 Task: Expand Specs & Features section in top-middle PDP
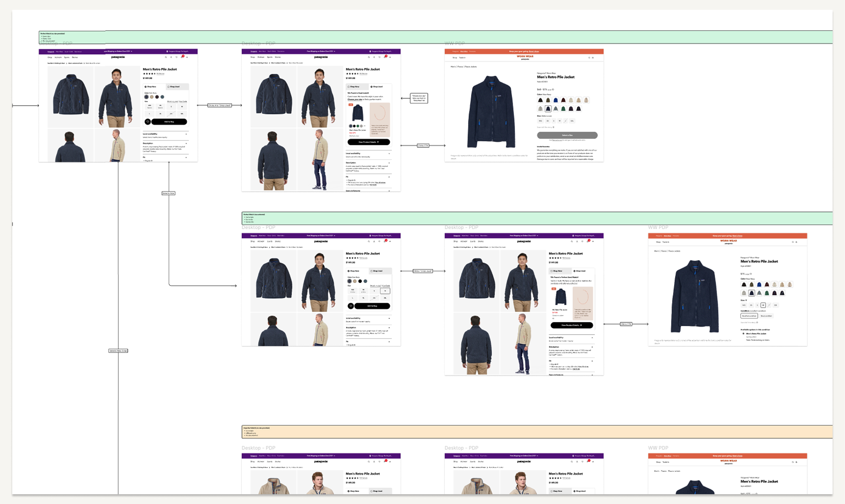[x=389, y=191]
